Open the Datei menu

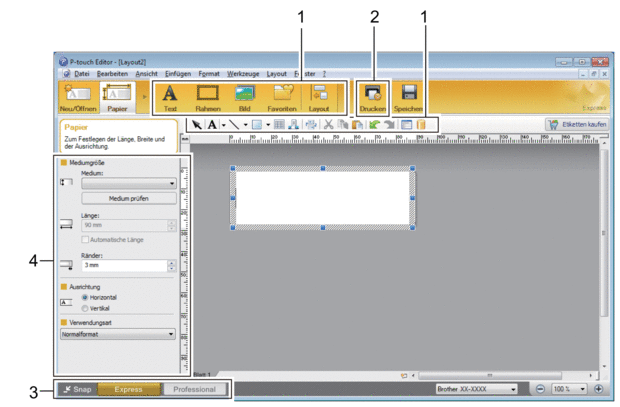pos(81,74)
